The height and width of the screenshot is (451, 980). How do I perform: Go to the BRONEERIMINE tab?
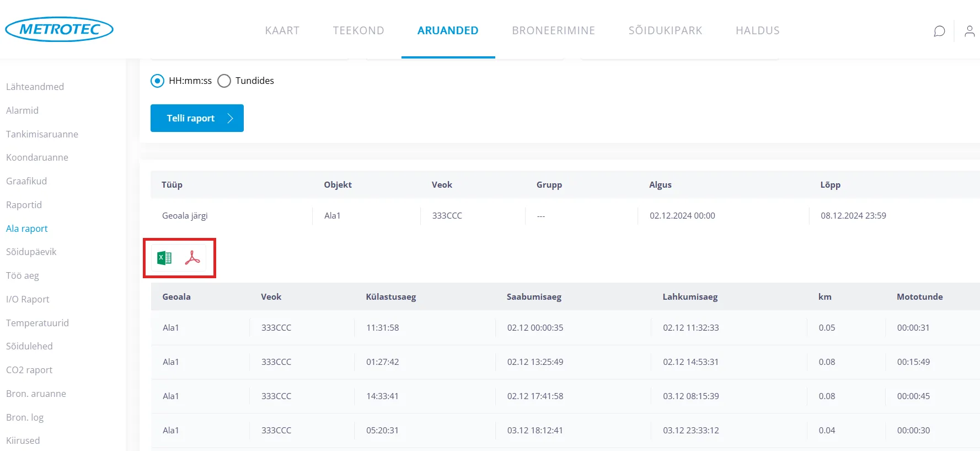click(x=553, y=30)
